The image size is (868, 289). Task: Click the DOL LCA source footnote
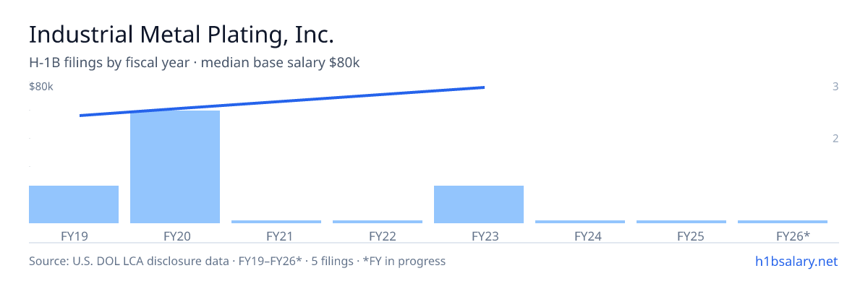[x=237, y=261]
